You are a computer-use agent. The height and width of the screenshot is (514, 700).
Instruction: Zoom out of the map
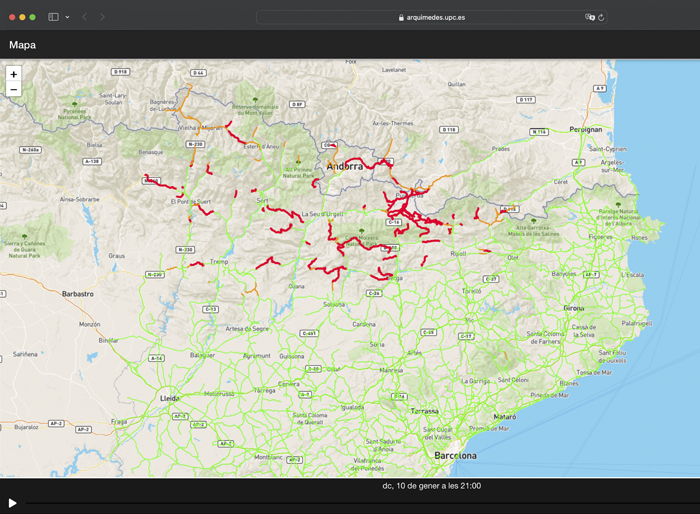(13, 90)
